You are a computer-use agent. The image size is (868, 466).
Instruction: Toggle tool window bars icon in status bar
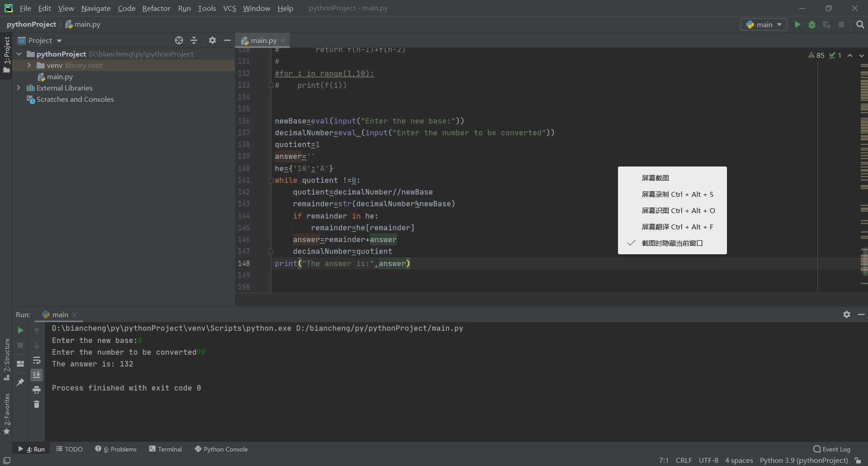point(7,460)
